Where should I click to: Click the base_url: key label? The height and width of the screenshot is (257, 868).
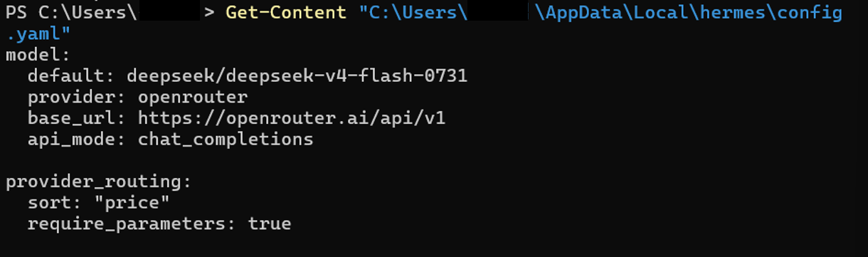77,117
